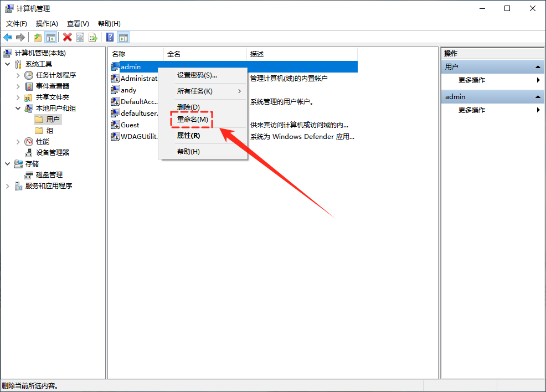
Task: Click the Up one level folder icon
Action: 38,37
